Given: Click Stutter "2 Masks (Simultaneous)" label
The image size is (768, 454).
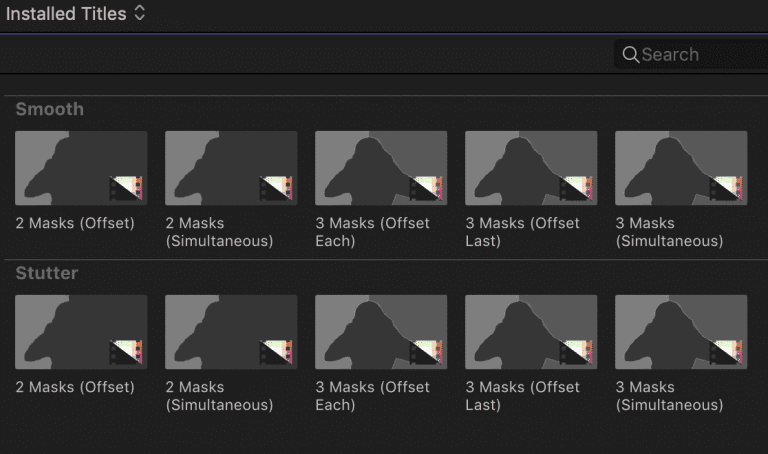Looking at the screenshot, I should coord(219,396).
